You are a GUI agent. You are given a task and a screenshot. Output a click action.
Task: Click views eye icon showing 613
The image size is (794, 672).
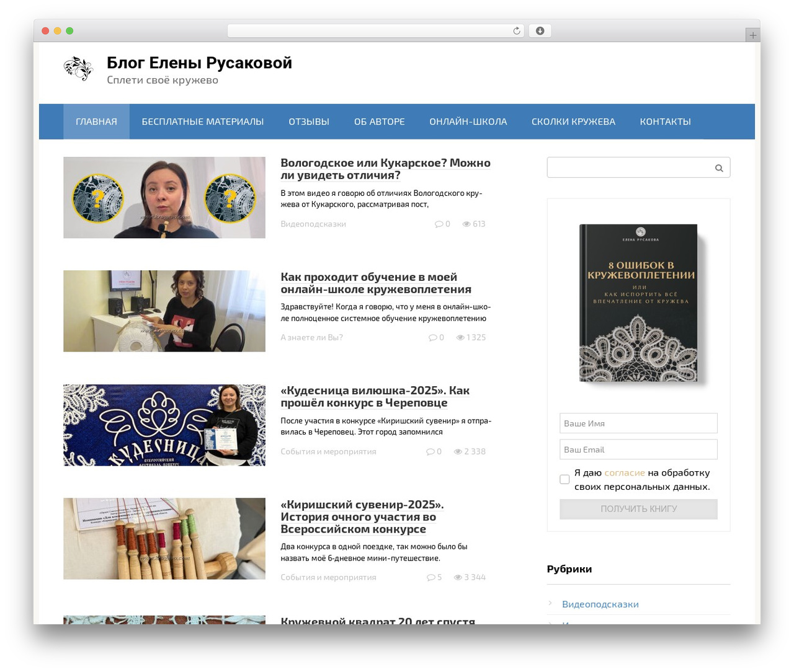pos(466,224)
